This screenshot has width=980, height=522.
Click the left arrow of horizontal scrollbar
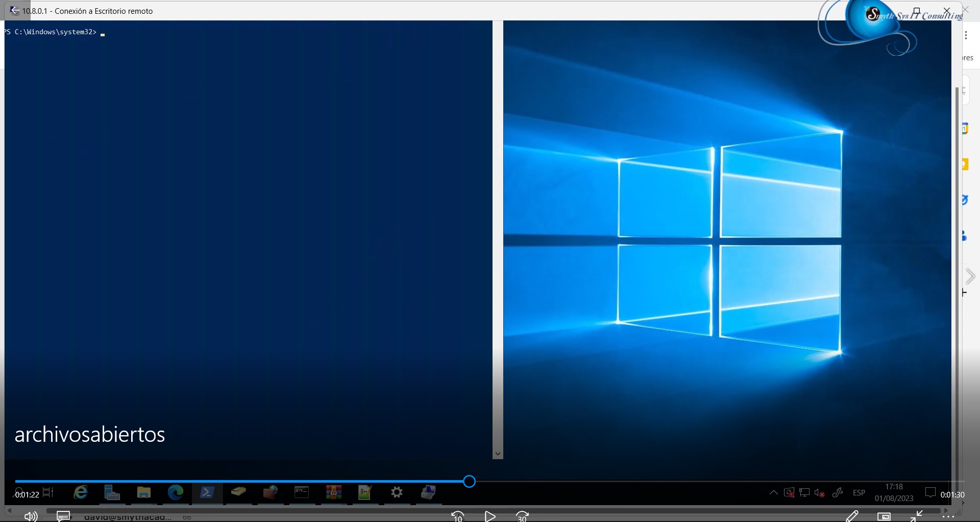tap(9, 510)
